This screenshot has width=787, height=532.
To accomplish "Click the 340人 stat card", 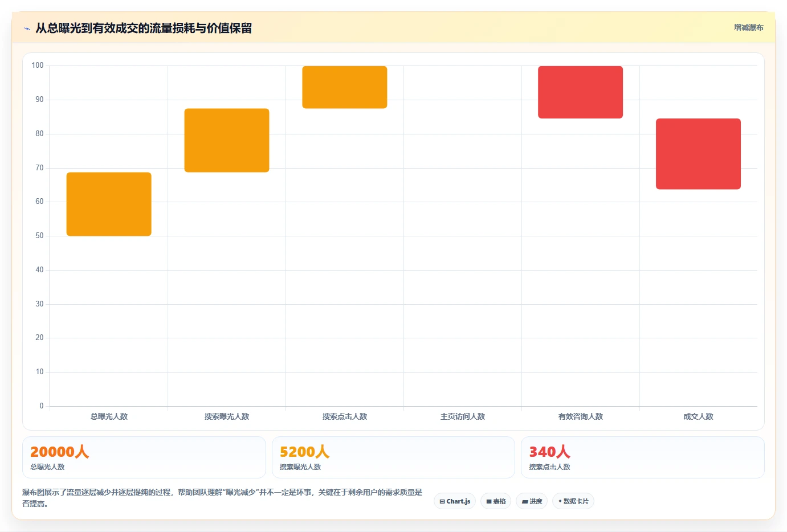I will pyautogui.click(x=643, y=457).
